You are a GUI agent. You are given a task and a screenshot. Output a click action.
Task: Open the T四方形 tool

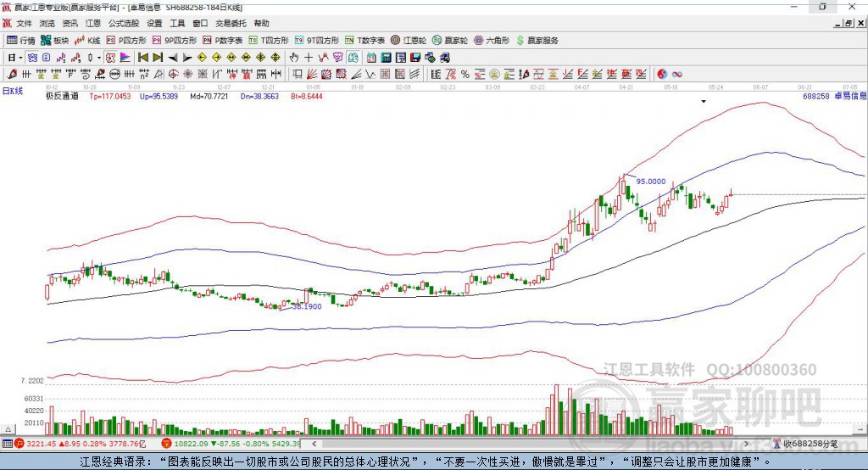(x=269, y=41)
